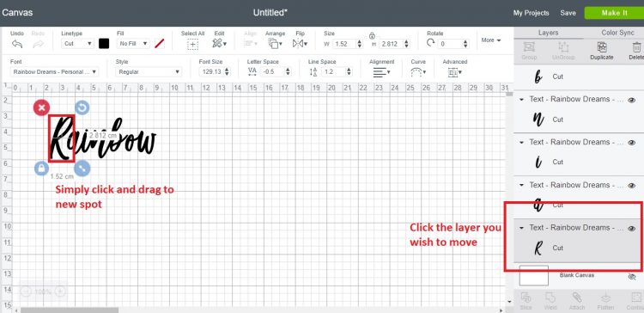Click the Undo arrow icon

17,44
